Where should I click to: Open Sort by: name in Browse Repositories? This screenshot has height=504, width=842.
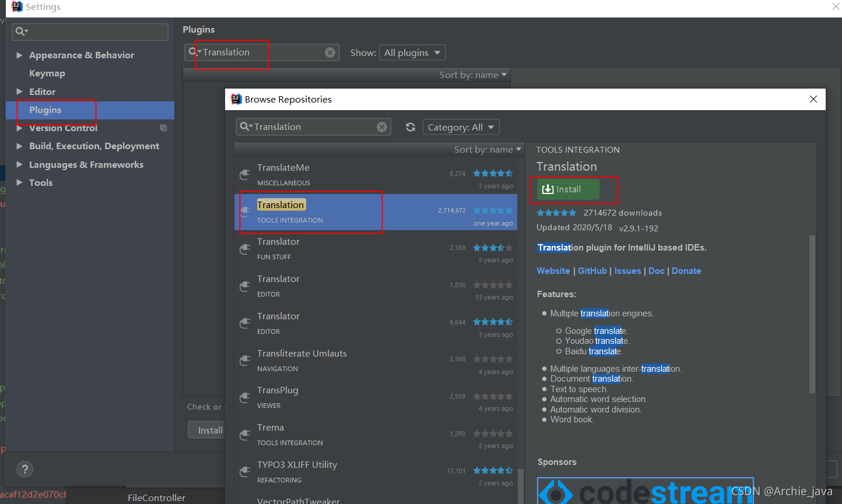coord(487,150)
